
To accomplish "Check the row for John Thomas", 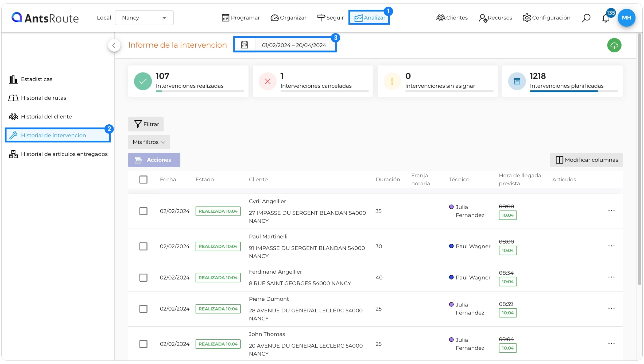I will pyautogui.click(x=143, y=344).
